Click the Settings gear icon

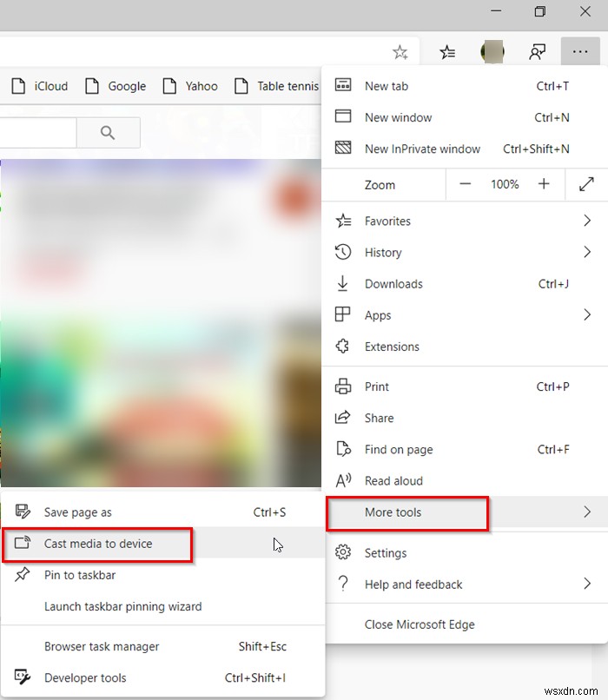[343, 552]
